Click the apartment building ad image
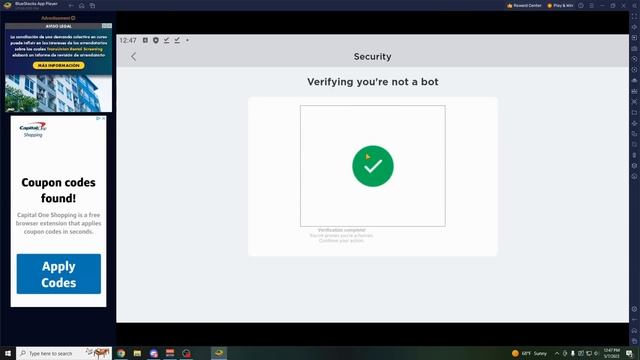640x360 pixels. click(x=58, y=93)
